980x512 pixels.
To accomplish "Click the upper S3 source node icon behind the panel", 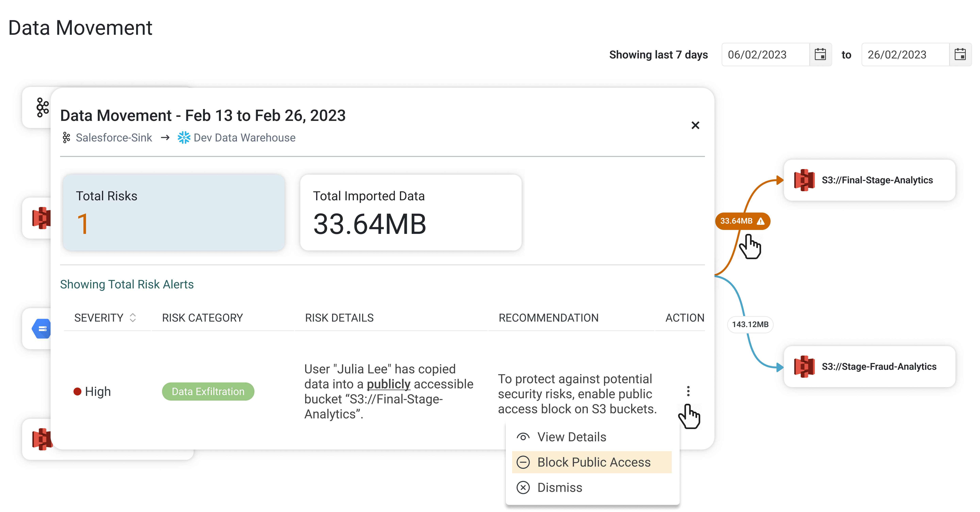I will (x=41, y=218).
